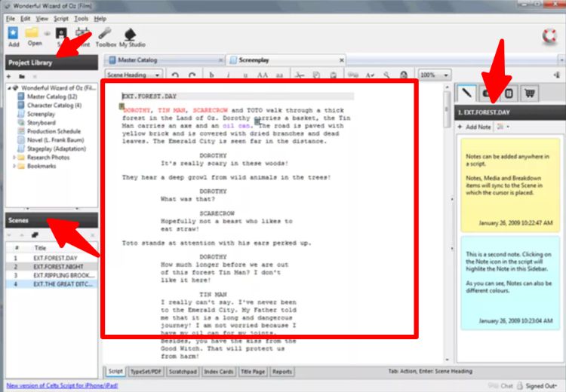Screen dimensions: 566x392
Task: Open the Toolbox wrench icon
Action: (105, 33)
